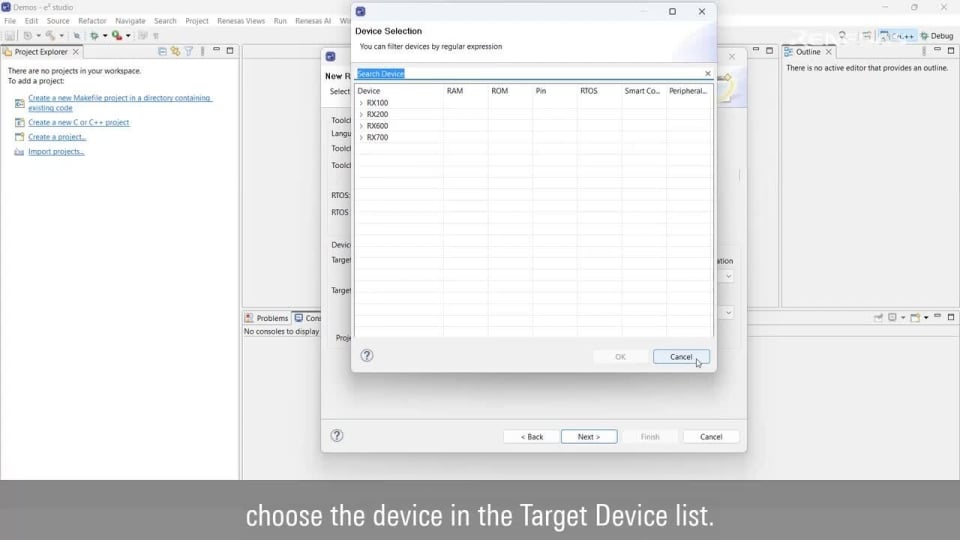The image size is (960, 540).
Task: Click the Build hammer toolbar icon
Action: pyautogui.click(x=50, y=36)
